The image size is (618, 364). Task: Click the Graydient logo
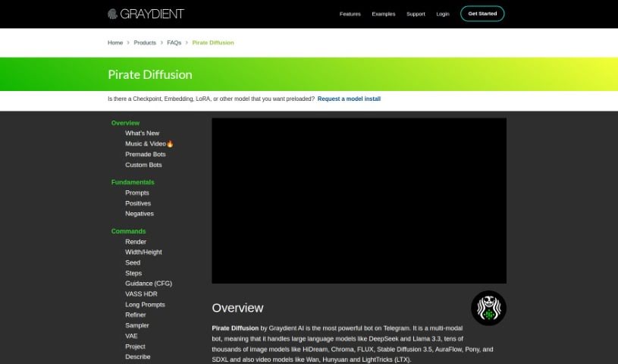[x=146, y=14]
